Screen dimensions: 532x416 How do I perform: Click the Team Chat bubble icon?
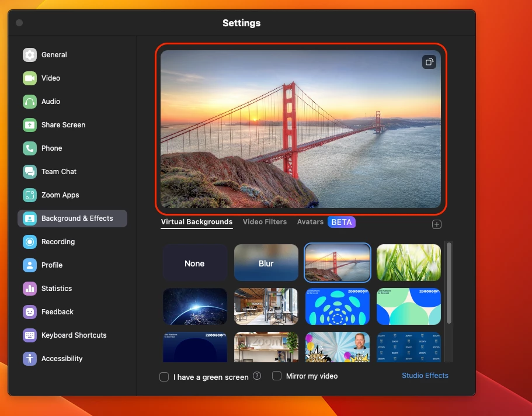tap(30, 172)
